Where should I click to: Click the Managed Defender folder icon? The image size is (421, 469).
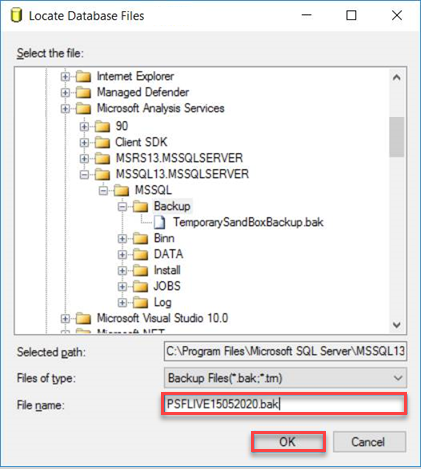click(x=83, y=92)
